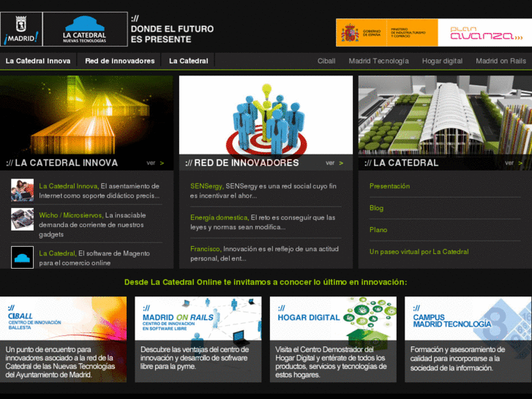The width and height of the screenshot is (532, 399).
Task: Click the gadgets thumbnail beside Wicho / Microsiervos
Action: coord(22,220)
